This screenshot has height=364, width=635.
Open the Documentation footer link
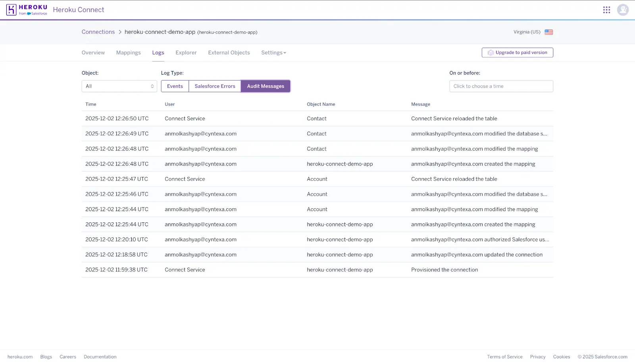(100, 356)
